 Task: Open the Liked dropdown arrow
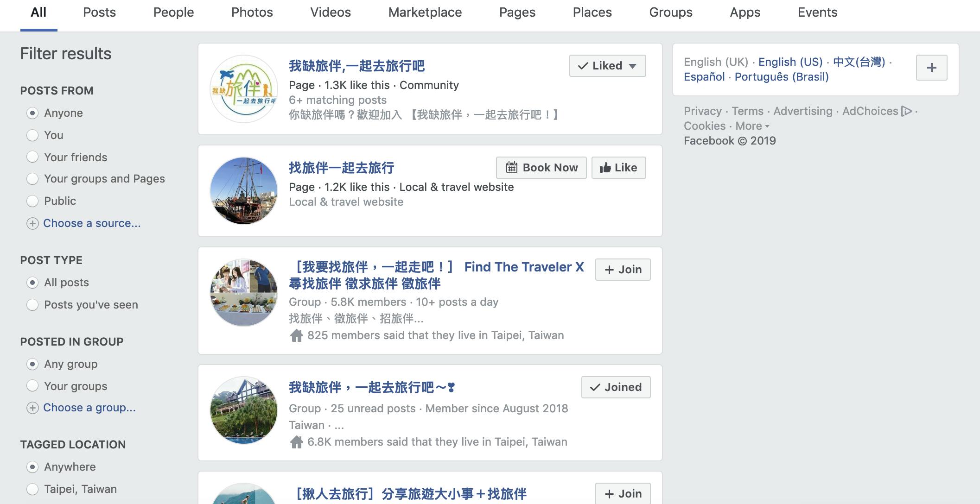click(x=632, y=66)
